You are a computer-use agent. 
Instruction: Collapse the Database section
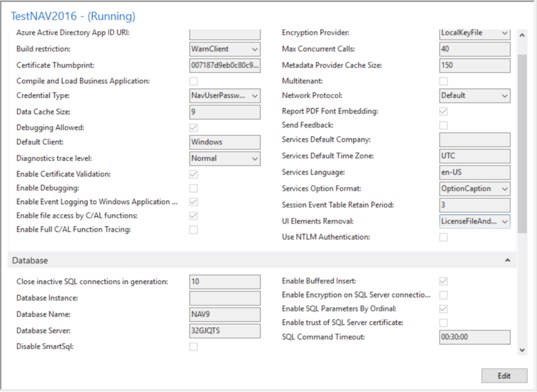point(507,260)
